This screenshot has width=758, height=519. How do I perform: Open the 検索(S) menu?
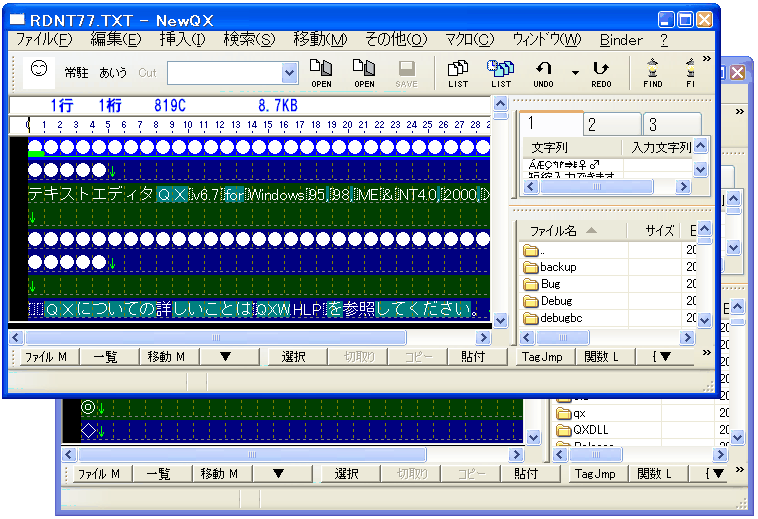pos(249,40)
